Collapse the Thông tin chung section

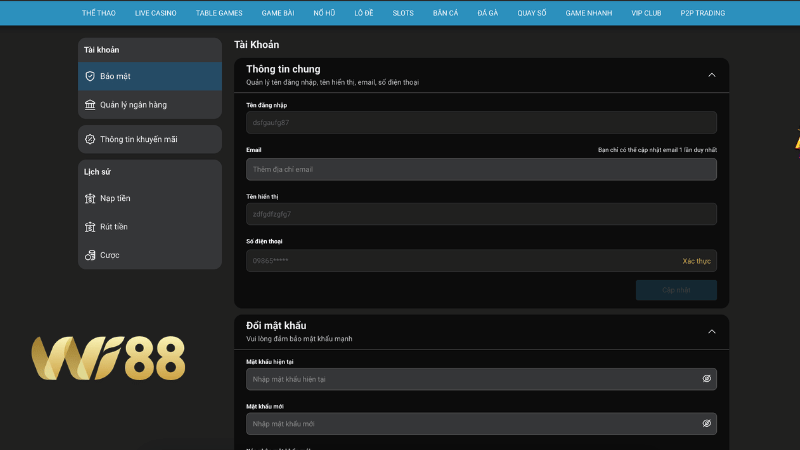(x=711, y=75)
